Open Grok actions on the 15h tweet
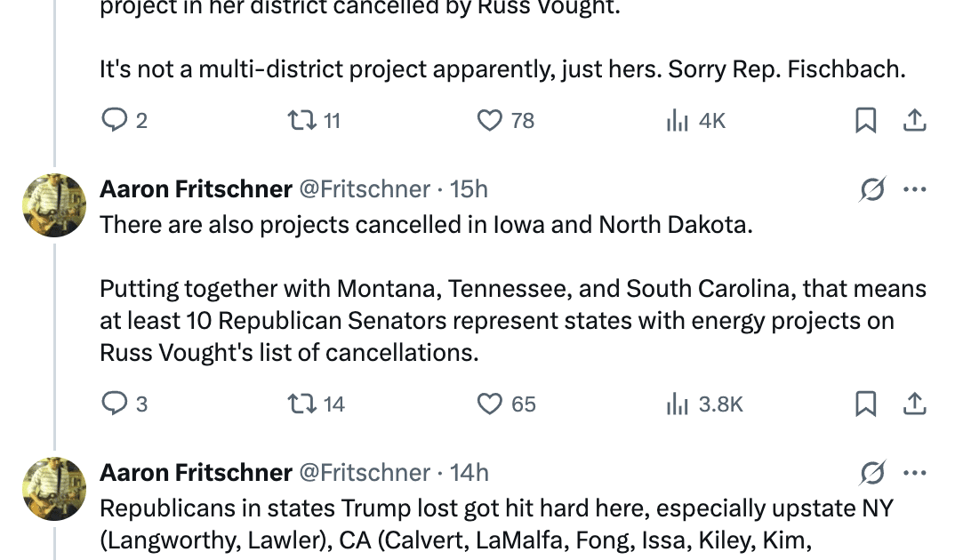955x560 pixels. (872, 189)
